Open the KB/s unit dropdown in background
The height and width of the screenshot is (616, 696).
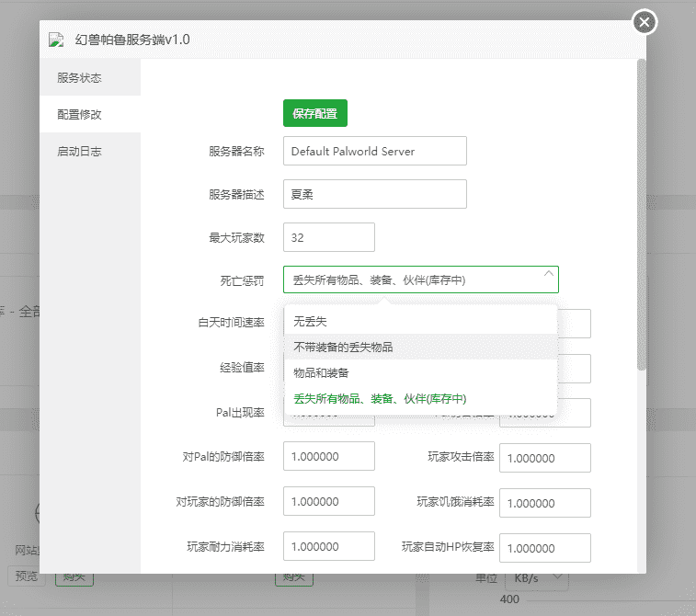(537, 578)
